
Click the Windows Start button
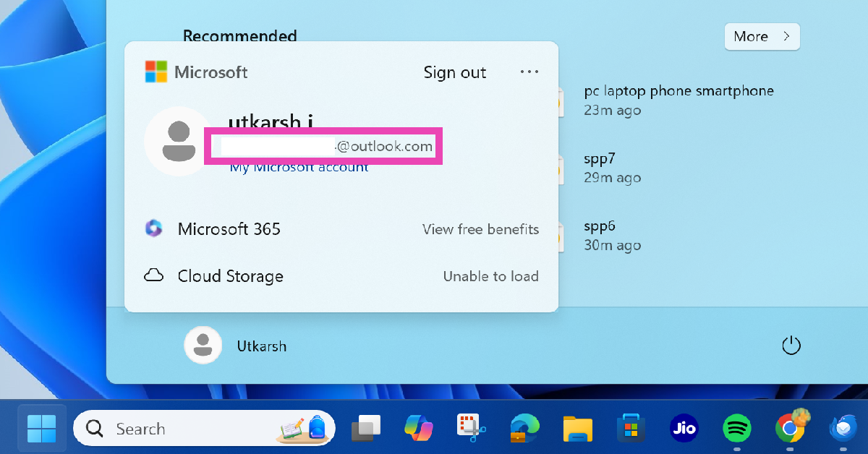(x=42, y=429)
